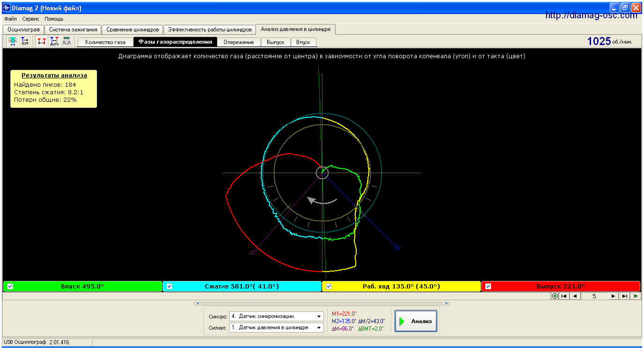Click the ΔВМТ=2.0° value
This screenshot has width=644, height=348.
click(371, 329)
